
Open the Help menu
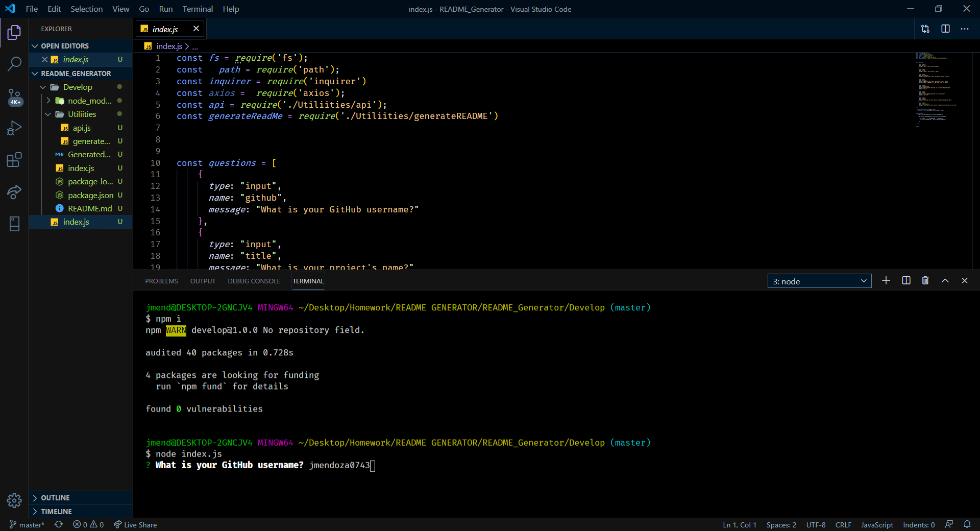coord(231,9)
